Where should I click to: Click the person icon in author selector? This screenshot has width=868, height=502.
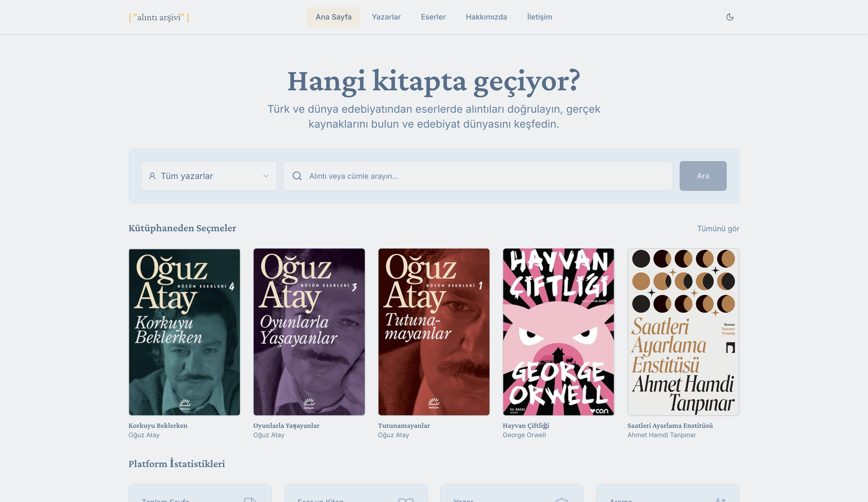click(x=152, y=176)
